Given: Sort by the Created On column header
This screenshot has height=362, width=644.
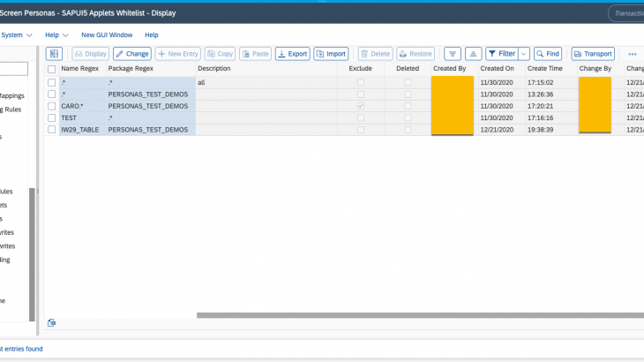Looking at the screenshot, I should (497, 69).
